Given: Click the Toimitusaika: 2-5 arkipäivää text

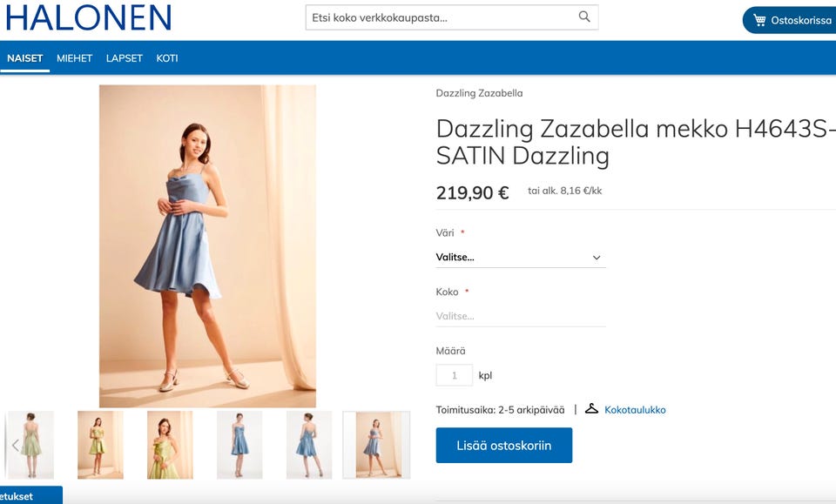Looking at the screenshot, I should click(x=500, y=410).
